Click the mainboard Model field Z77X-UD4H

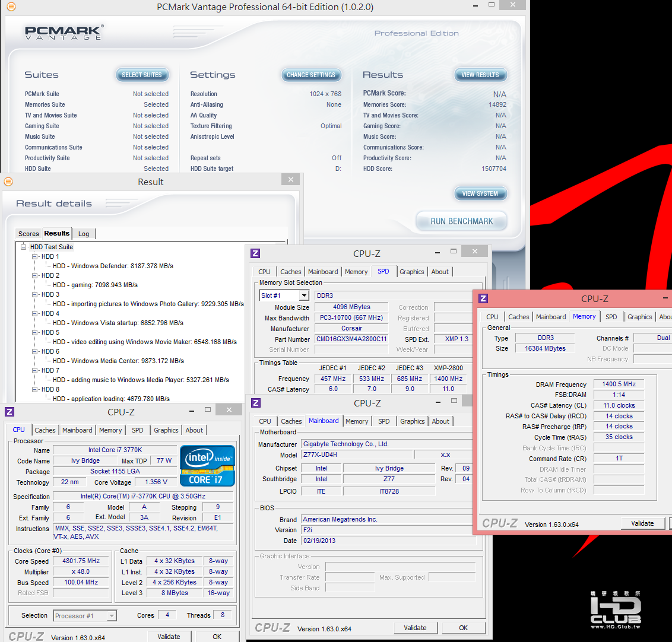tap(357, 455)
